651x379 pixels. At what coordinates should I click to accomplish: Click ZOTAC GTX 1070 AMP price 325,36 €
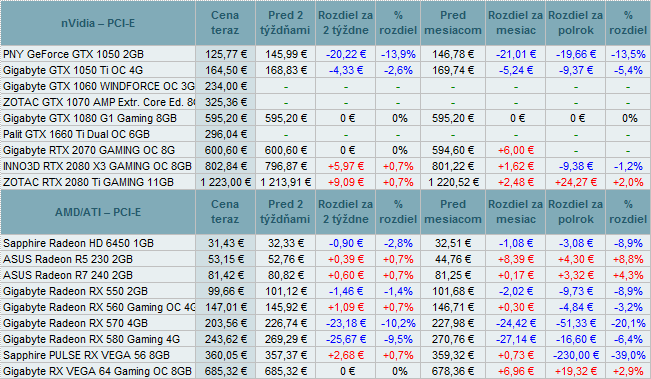tap(226, 102)
